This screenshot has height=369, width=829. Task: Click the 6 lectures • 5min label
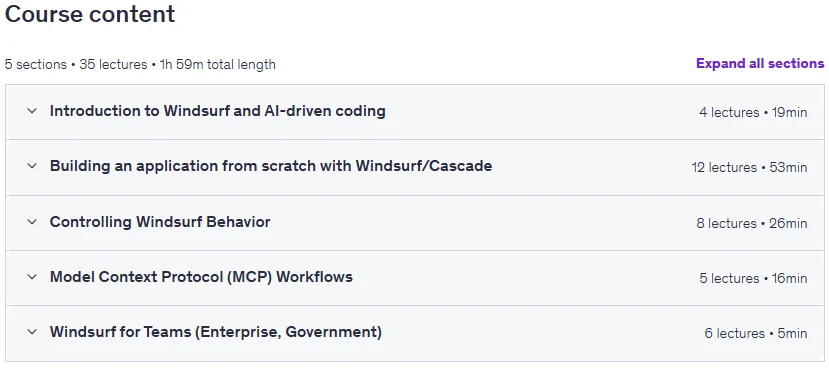click(x=756, y=334)
